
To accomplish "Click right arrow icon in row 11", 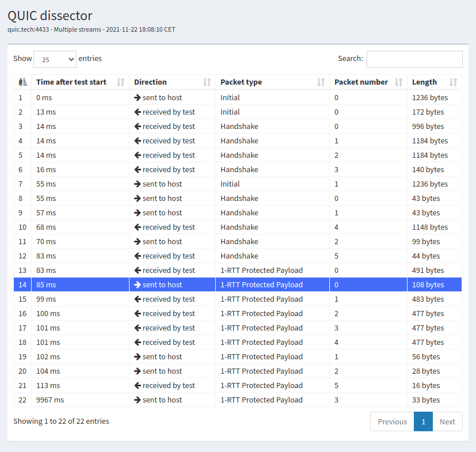I will (138, 241).
